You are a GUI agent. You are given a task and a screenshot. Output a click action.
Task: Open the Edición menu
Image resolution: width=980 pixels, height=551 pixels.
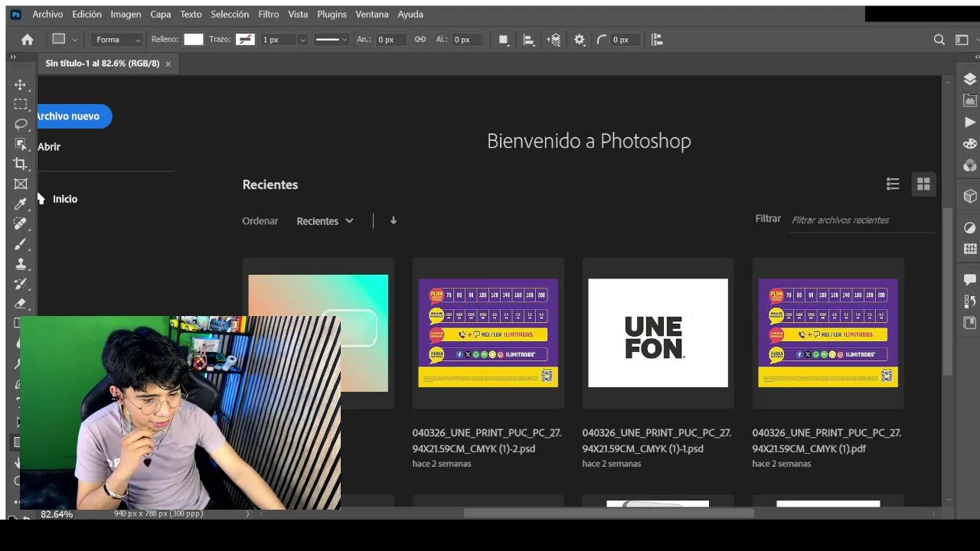(x=87, y=14)
